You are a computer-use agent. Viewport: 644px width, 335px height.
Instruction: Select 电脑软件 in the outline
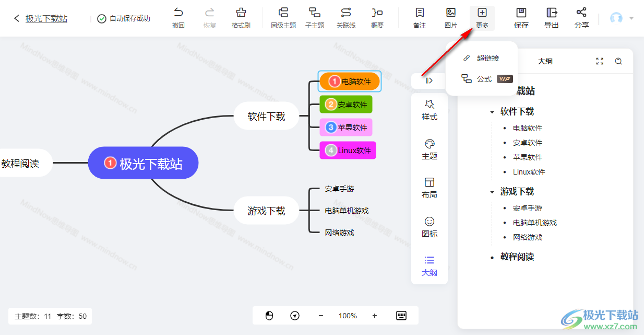(x=528, y=128)
